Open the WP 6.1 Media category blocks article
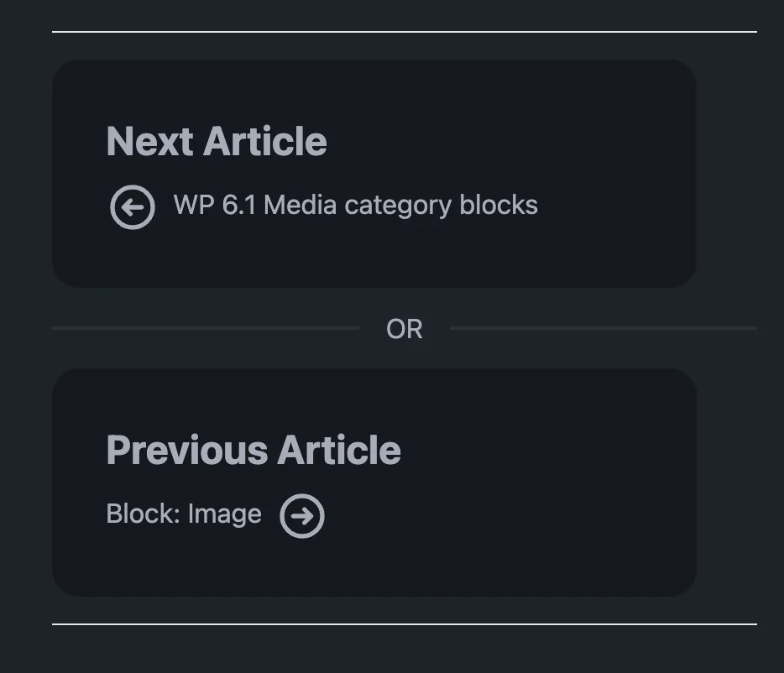The width and height of the screenshot is (784, 673). pyautogui.click(x=355, y=206)
